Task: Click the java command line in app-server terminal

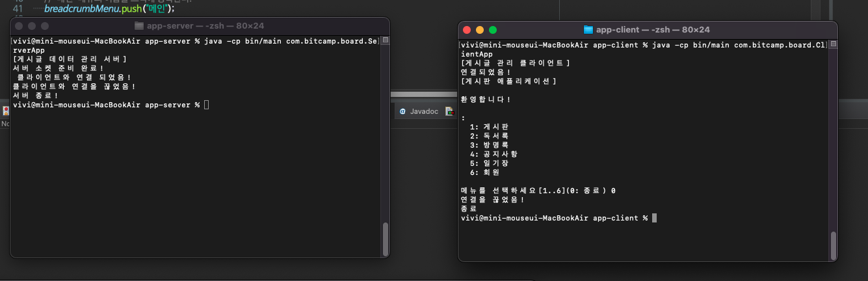Action: point(195,46)
